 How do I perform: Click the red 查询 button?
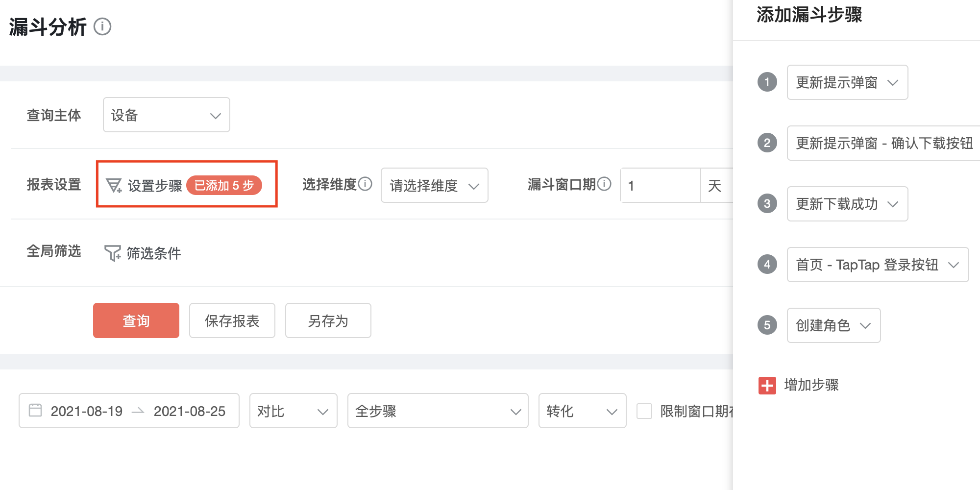click(x=136, y=320)
